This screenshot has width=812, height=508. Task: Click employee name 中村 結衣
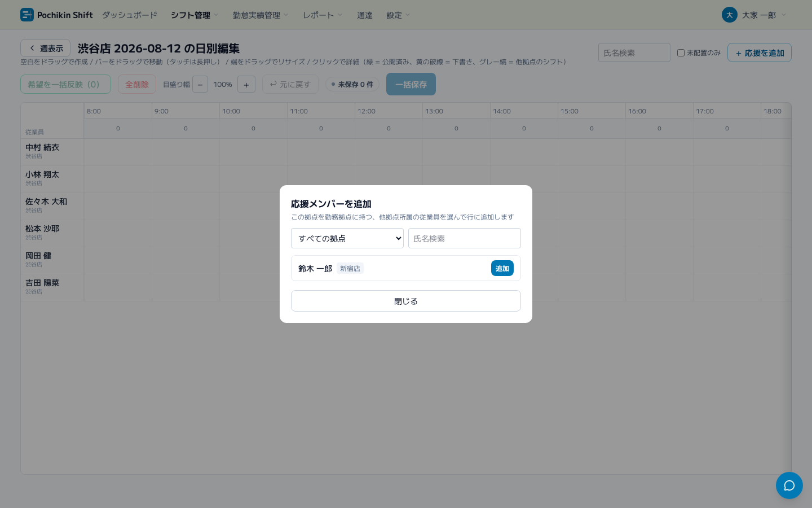coord(42,147)
